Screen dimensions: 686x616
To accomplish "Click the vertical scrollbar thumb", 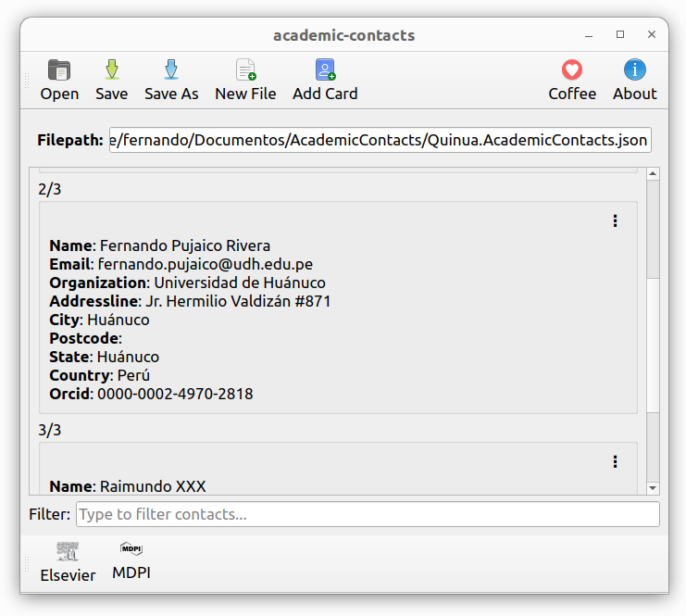I will click(653, 345).
